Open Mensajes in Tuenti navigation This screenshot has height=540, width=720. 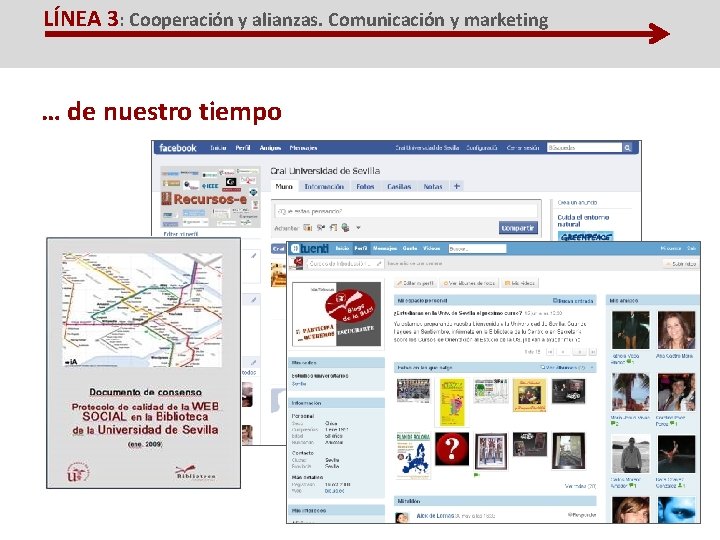[x=385, y=248]
